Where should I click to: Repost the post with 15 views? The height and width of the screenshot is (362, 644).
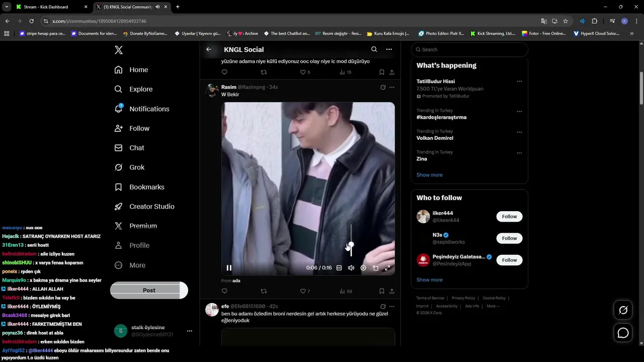[x=264, y=72]
